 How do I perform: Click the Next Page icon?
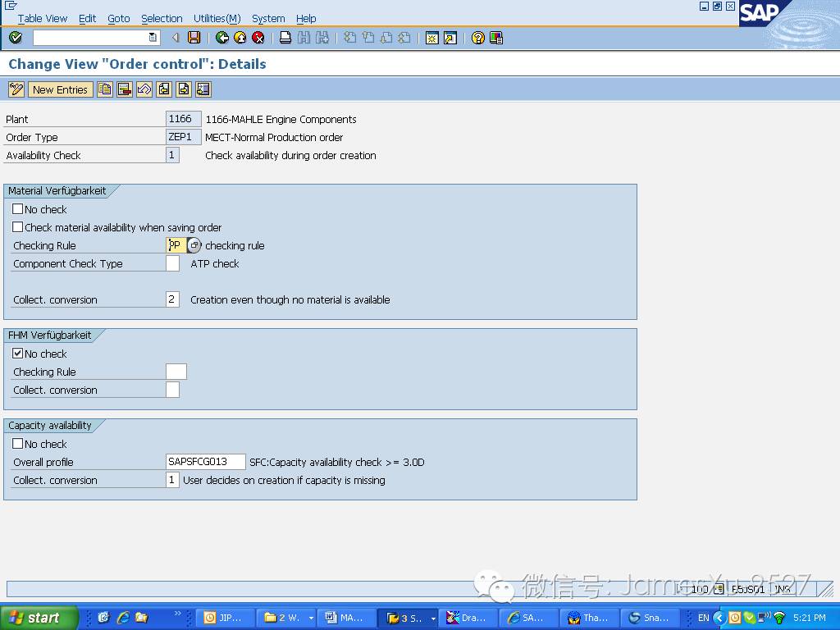[386, 38]
